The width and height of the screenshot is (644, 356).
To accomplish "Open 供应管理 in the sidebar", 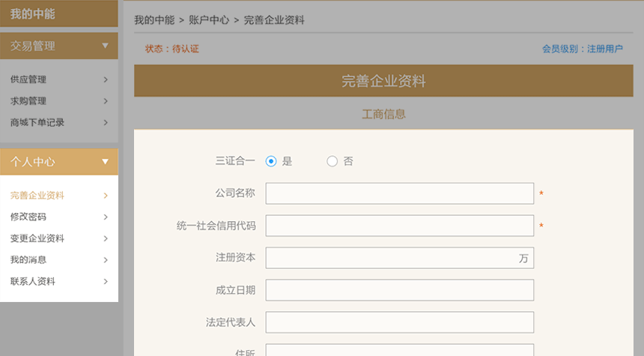I will coord(28,79).
